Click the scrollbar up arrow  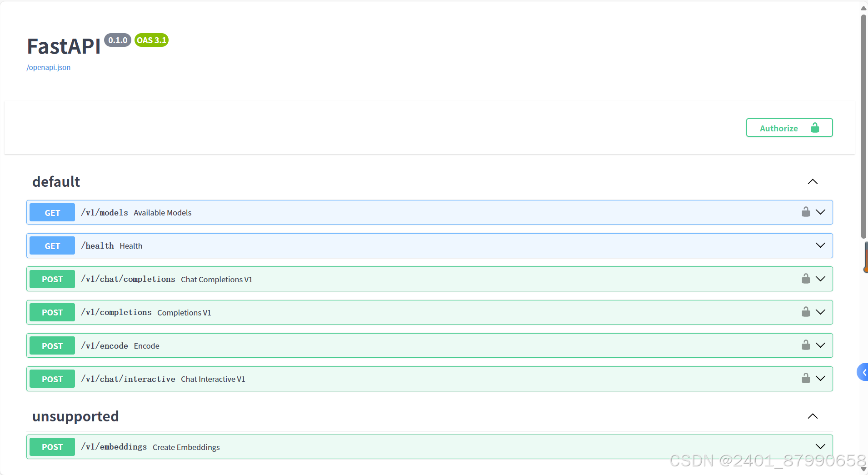[x=863, y=8]
